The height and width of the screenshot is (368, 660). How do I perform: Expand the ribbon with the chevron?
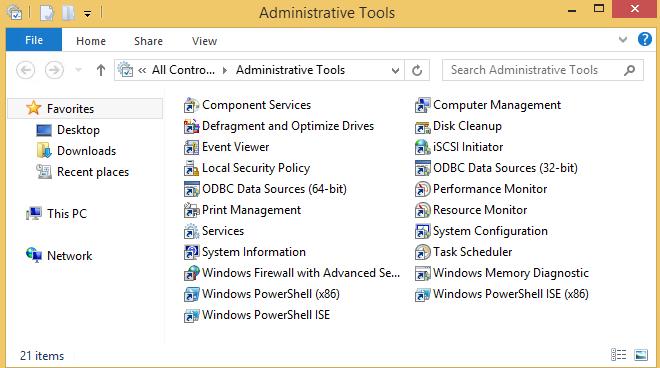[x=623, y=40]
